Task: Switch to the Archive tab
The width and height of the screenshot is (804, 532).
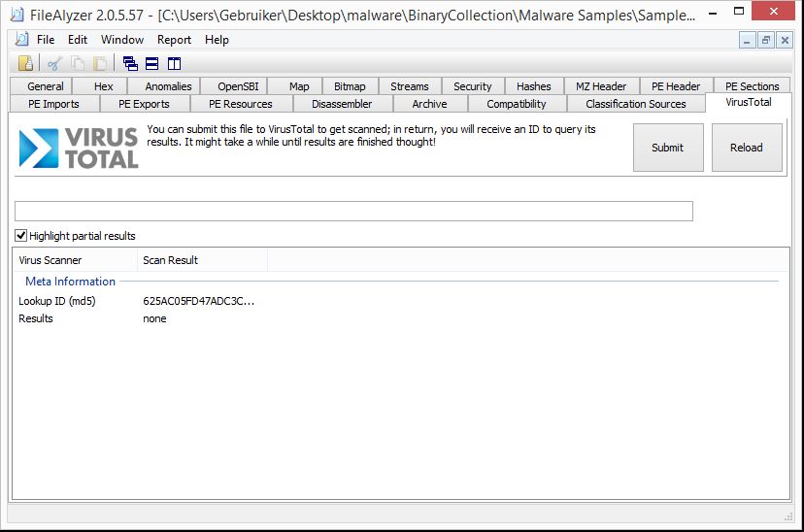Action: click(x=430, y=104)
